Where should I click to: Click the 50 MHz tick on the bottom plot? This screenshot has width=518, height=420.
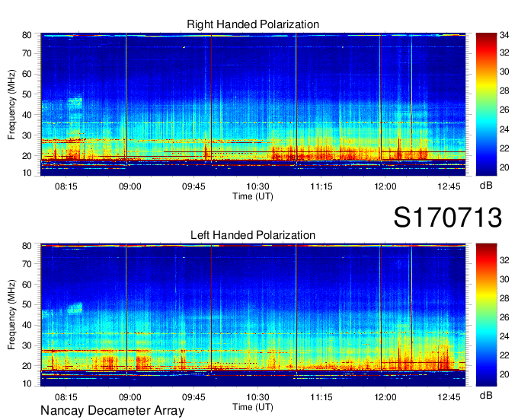tap(27, 304)
